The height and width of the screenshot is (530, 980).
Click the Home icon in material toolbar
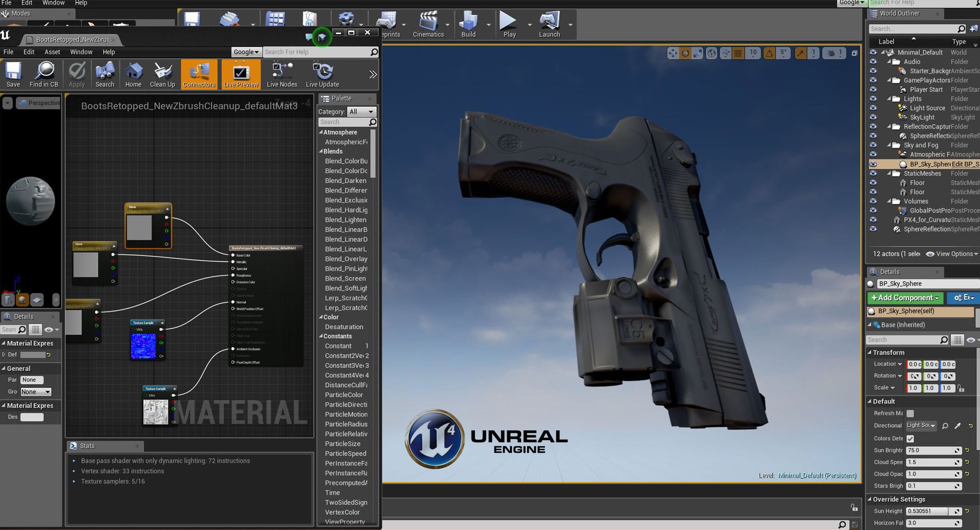[x=133, y=74]
